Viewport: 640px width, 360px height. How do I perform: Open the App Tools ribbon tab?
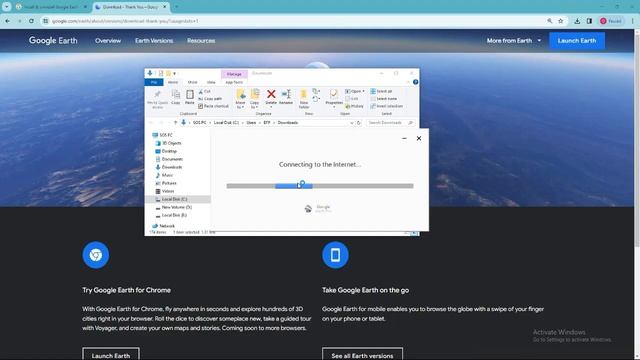click(x=234, y=82)
